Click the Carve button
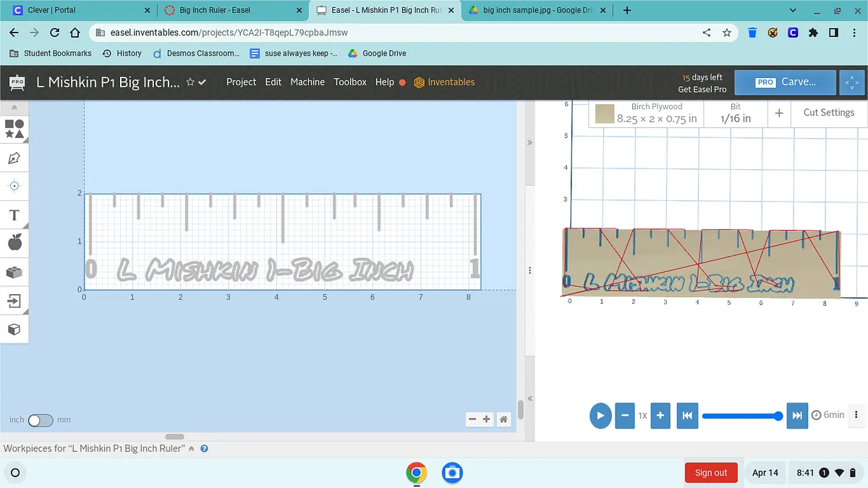 (785, 82)
